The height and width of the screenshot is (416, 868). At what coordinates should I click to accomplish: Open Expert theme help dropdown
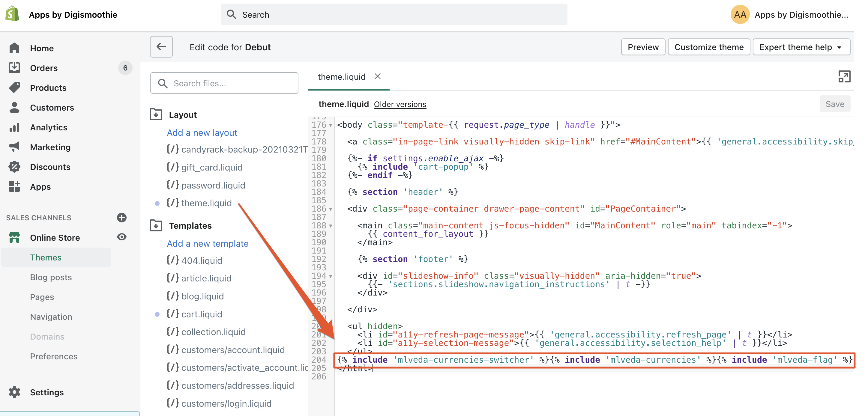click(x=801, y=47)
